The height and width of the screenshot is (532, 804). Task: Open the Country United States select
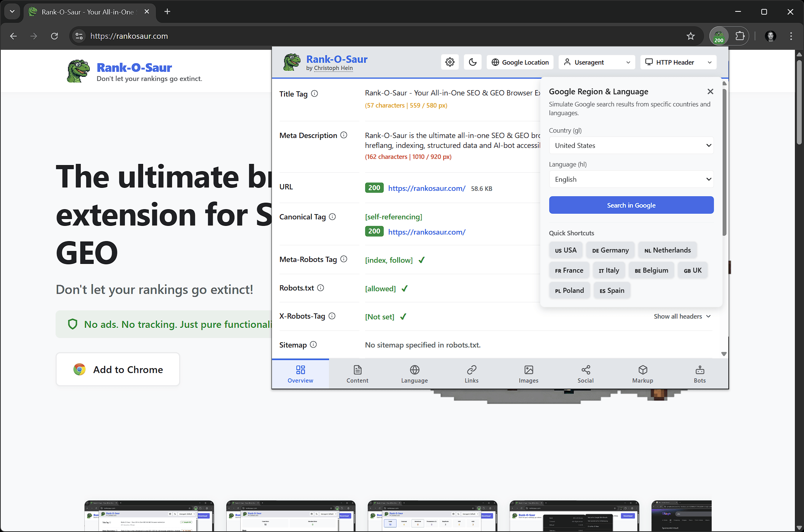pos(631,145)
